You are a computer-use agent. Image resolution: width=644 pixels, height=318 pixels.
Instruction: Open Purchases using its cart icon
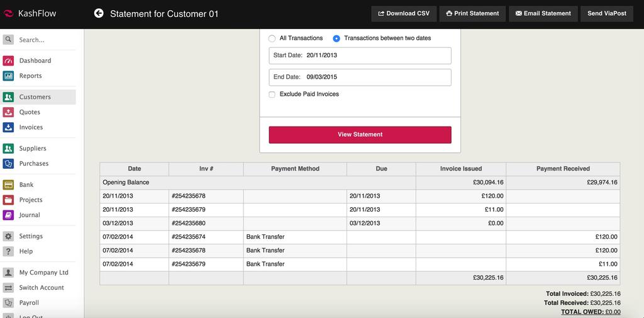click(8, 164)
